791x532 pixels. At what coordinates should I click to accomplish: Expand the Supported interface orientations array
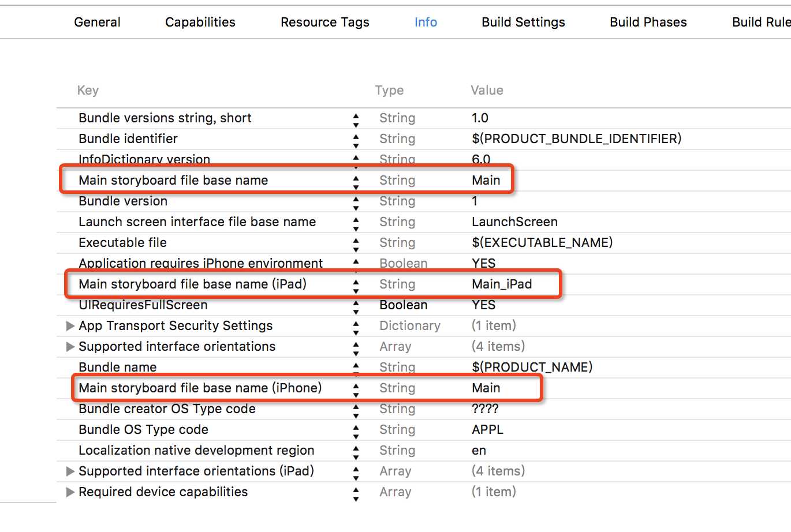(x=70, y=347)
